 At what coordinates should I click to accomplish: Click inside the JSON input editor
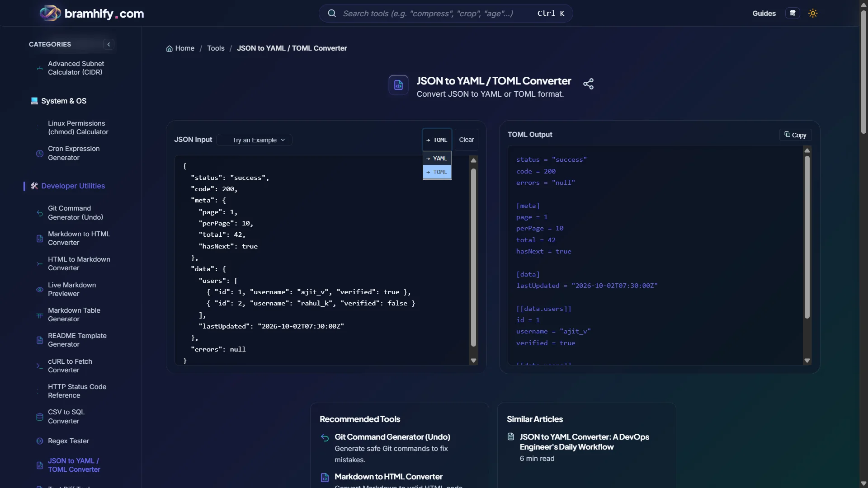[322, 260]
